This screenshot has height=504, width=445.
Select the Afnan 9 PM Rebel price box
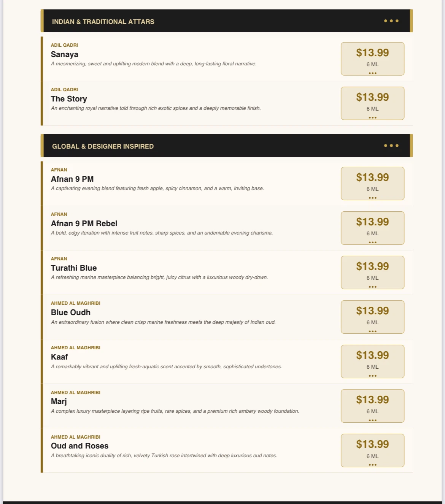pyautogui.click(x=373, y=228)
